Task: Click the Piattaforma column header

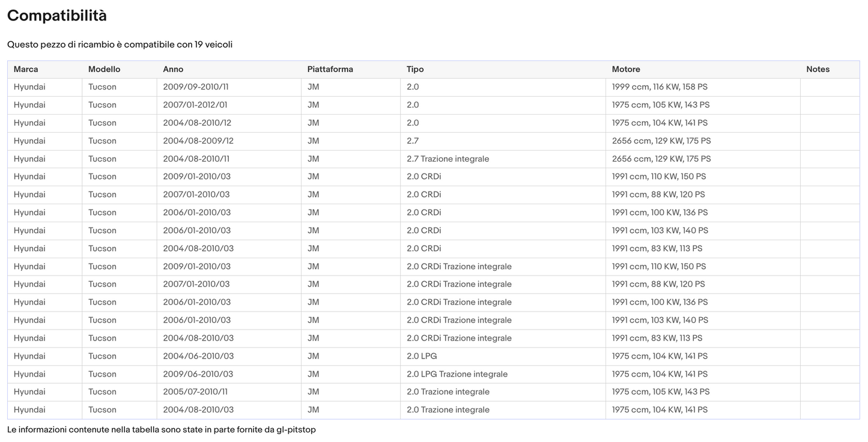Action: coord(330,69)
